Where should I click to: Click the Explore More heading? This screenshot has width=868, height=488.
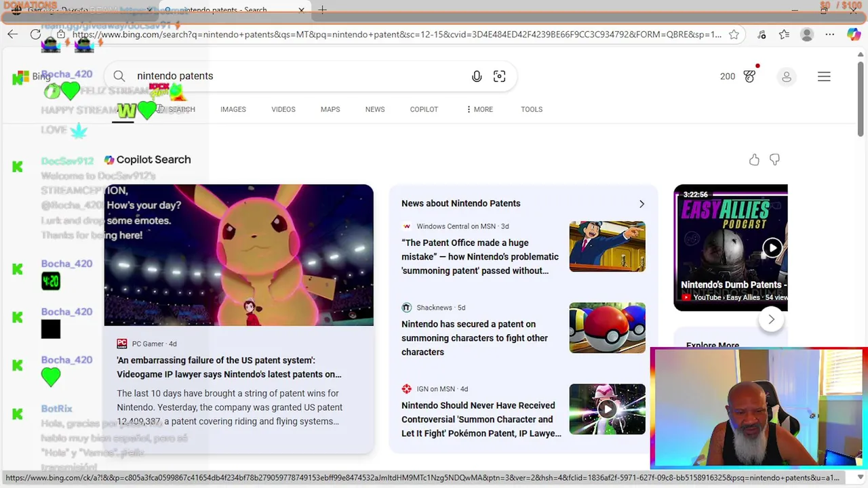[713, 346]
